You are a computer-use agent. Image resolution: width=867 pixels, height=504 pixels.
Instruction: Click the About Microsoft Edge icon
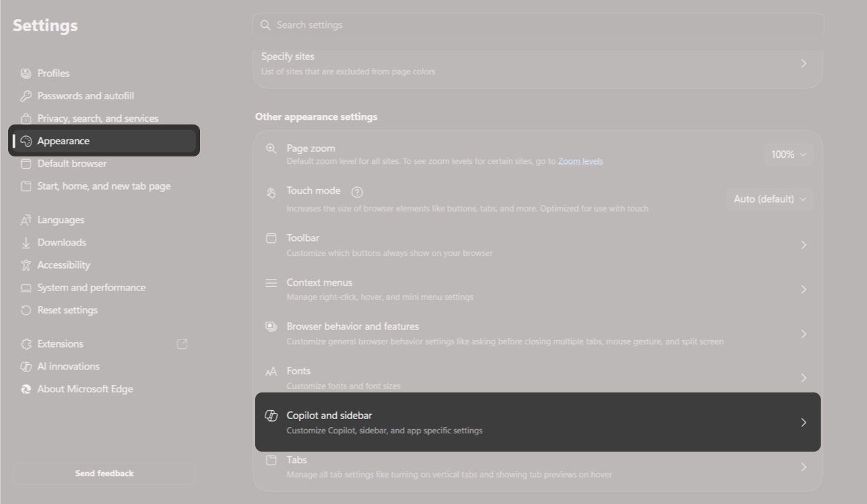pos(25,388)
